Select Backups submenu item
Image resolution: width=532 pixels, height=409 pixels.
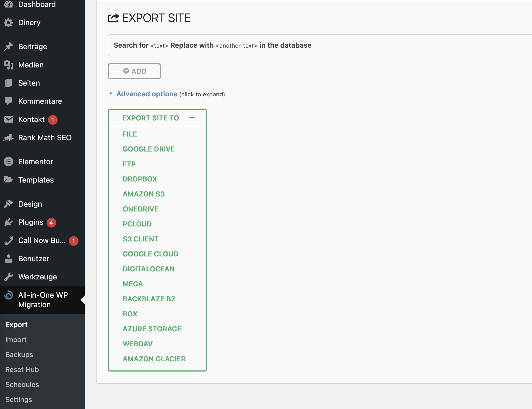19,355
